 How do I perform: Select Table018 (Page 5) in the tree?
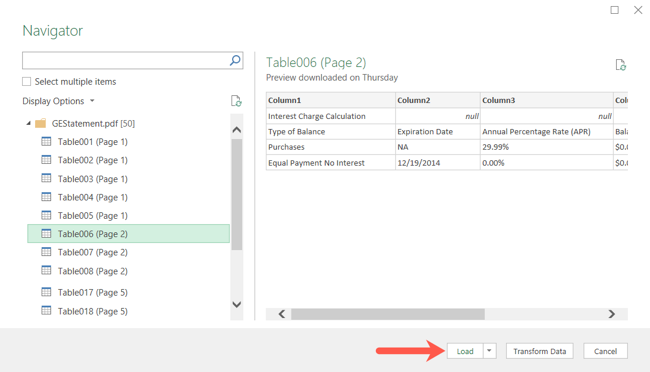coord(92,311)
